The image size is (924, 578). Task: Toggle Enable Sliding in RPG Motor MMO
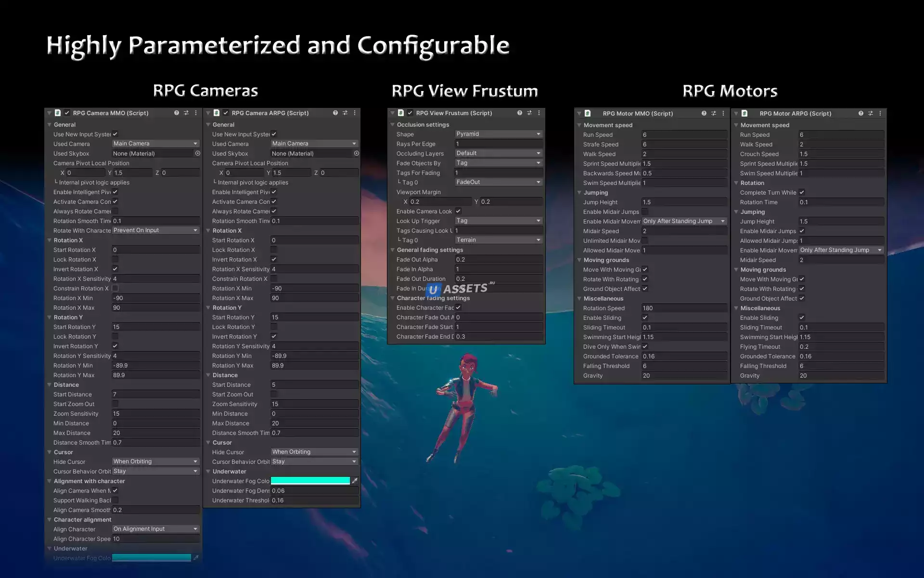coord(645,317)
